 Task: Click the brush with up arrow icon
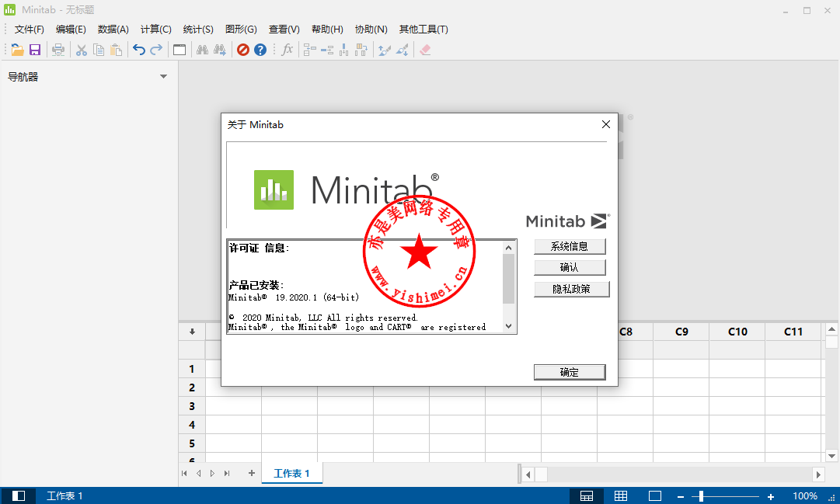click(x=385, y=50)
